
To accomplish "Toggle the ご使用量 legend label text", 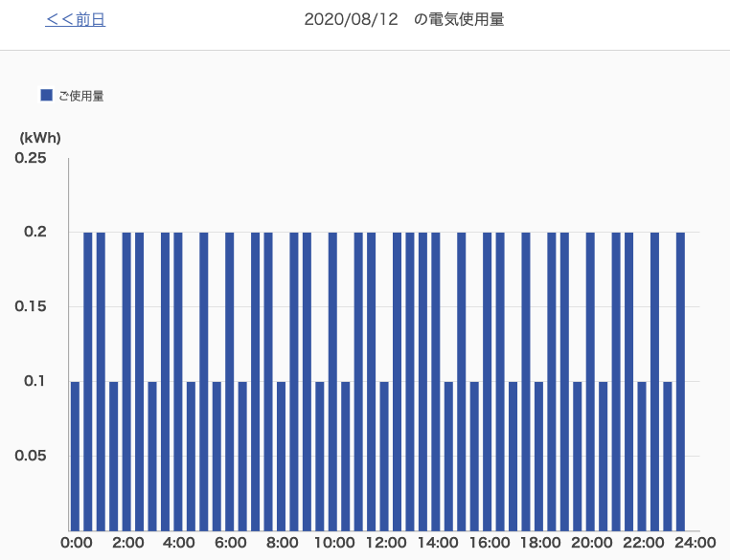I will point(81,96).
